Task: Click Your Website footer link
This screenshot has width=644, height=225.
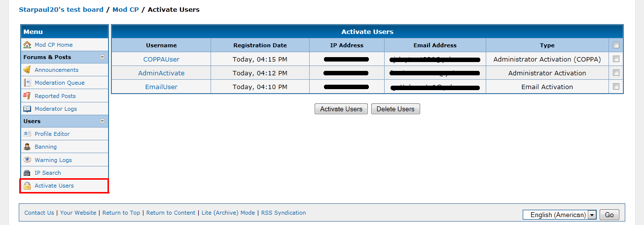Action: coord(78,213)
